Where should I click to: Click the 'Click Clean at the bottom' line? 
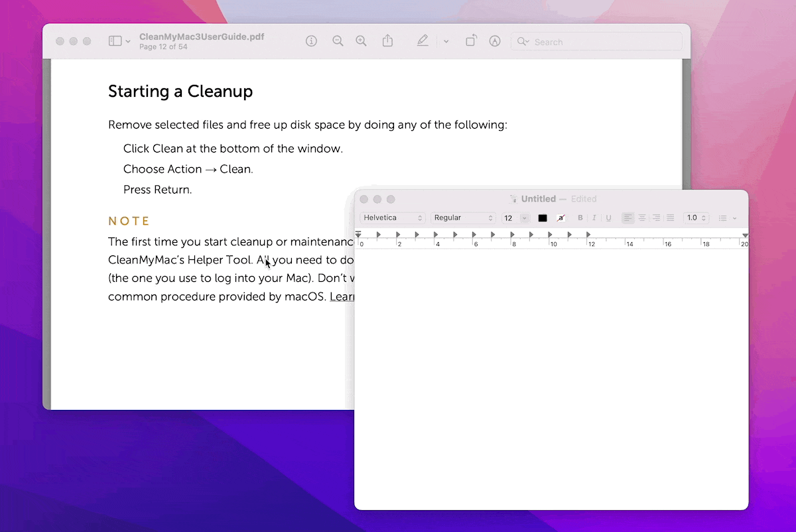tap(233, 149)
